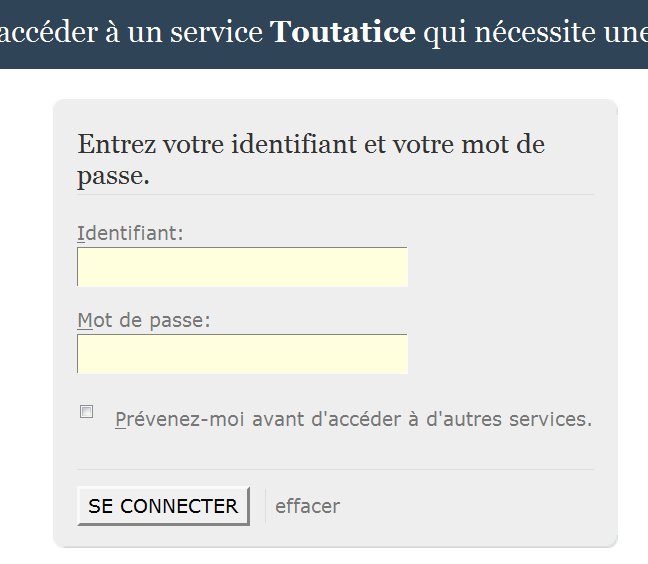This screenshot has height=564, width=648.
Task: Focus the Mot de passe field
Action: tap(242, 354)
